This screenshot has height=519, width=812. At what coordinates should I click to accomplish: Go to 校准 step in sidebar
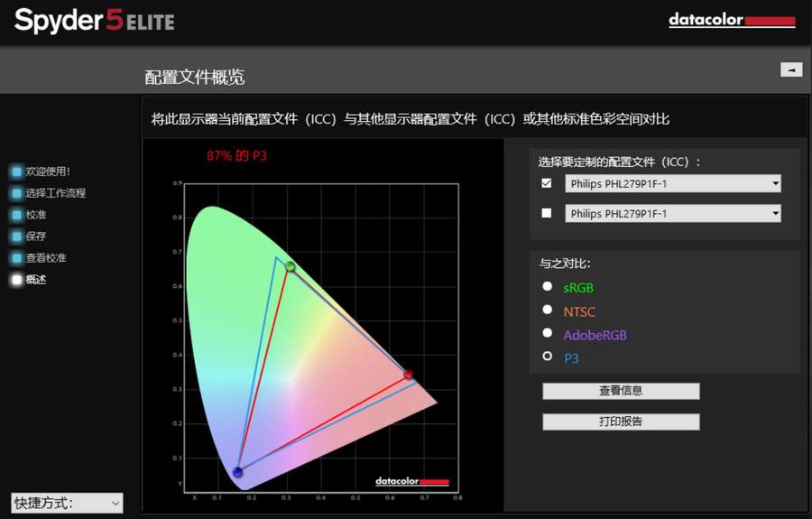click(x=36, y=215)
